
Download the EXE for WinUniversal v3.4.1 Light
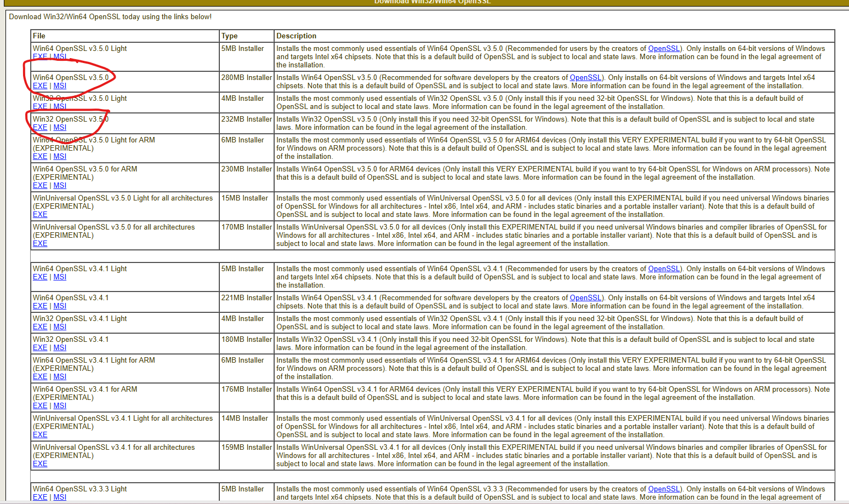click(x=40, y=434)
